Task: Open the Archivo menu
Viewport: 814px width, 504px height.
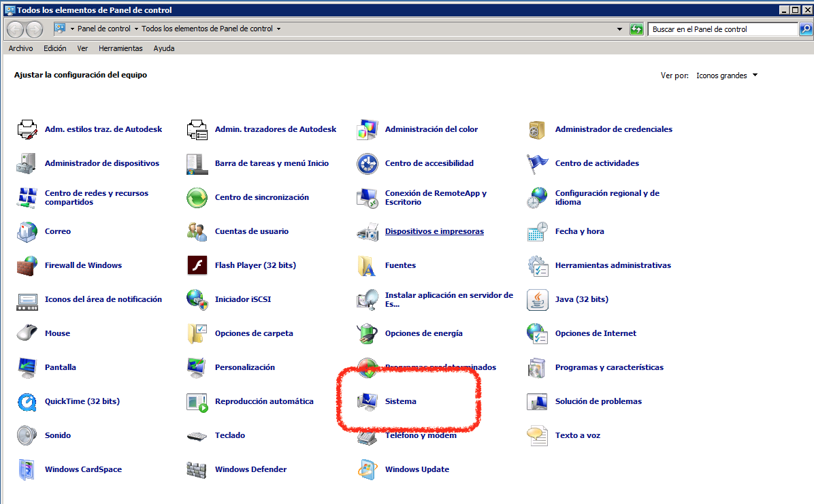Action: (x=21, y=48)
